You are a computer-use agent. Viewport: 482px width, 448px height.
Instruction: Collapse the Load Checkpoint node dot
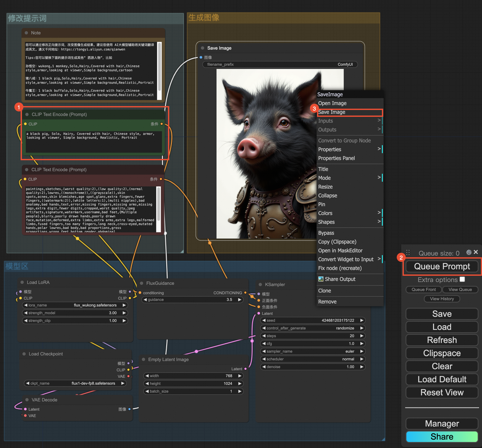coord(24,354)
